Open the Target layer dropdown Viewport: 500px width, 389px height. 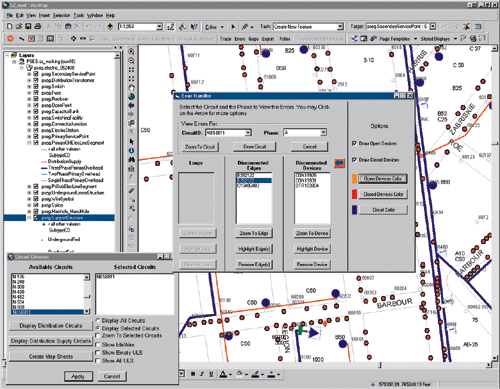pos(433,26)
